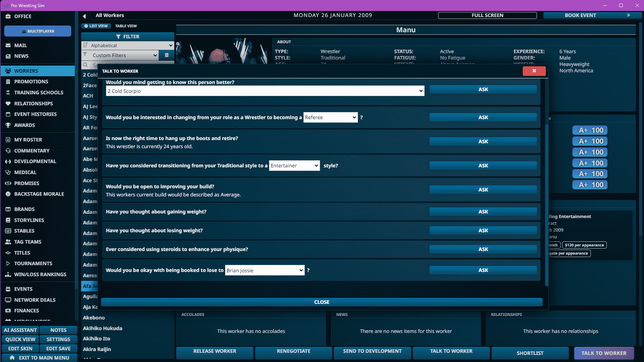Open the My Roster icon
Screen dimensions: 644x362
8,140
